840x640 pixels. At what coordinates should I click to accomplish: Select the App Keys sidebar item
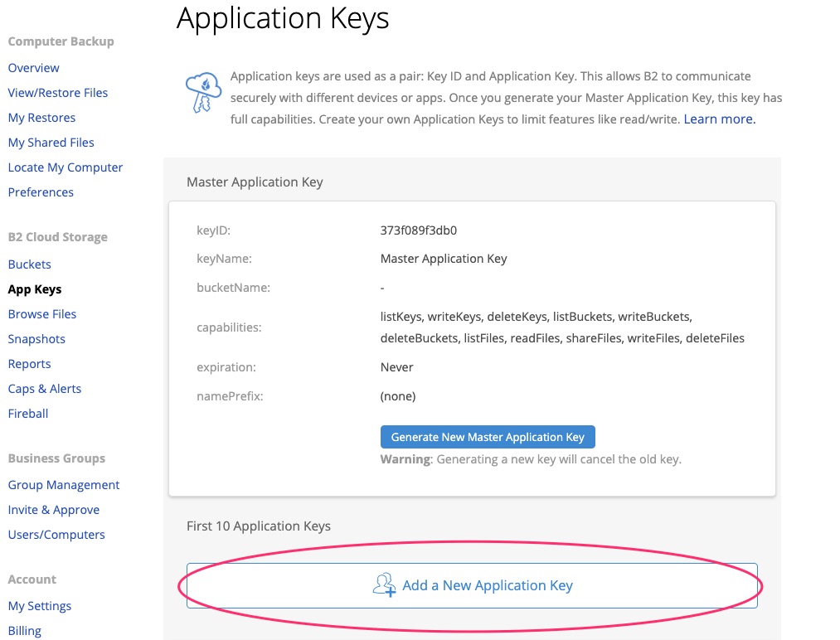[x=35, y=289]
